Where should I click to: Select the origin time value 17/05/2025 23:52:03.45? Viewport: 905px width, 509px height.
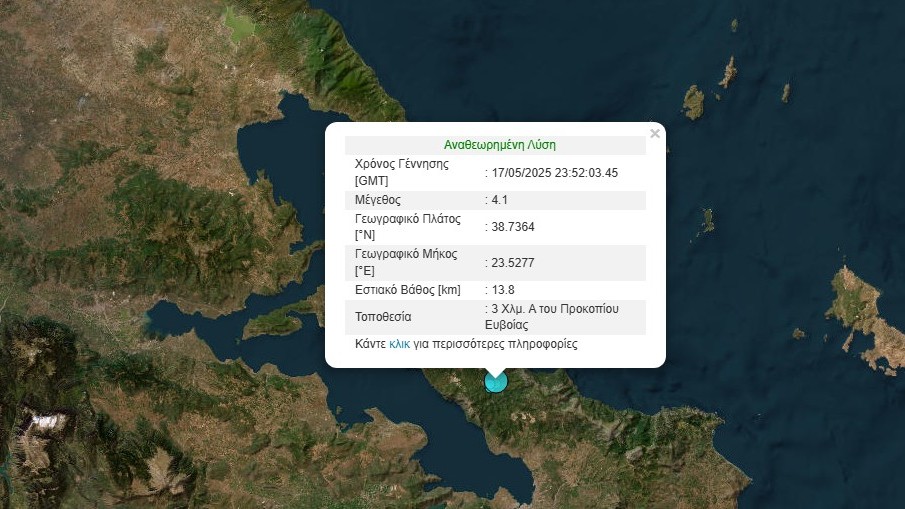tap(555, 173)
